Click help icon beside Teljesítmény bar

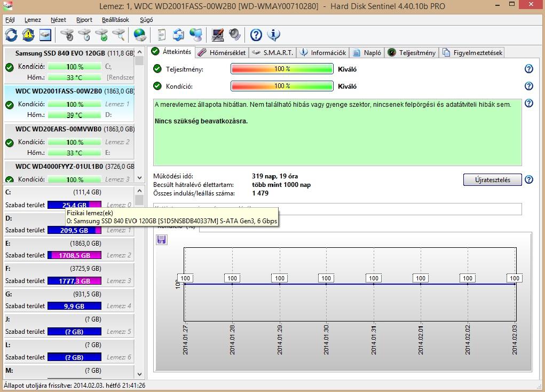[528, 69]
